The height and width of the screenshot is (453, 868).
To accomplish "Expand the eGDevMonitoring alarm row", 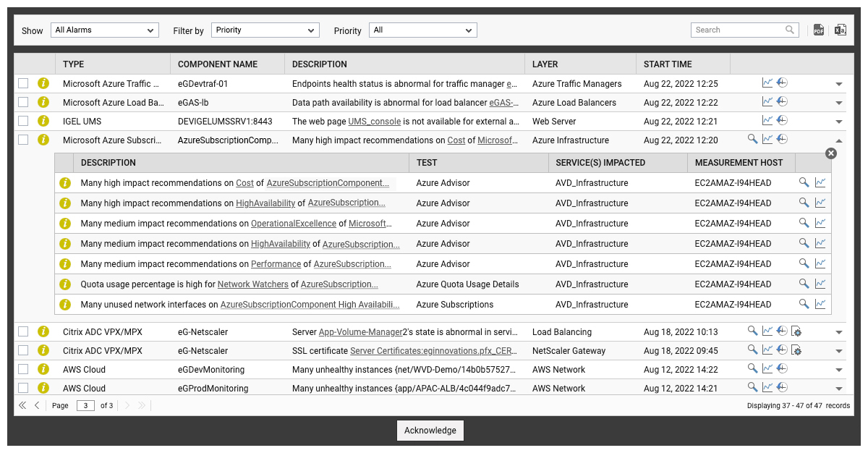I will pos(839,370).
